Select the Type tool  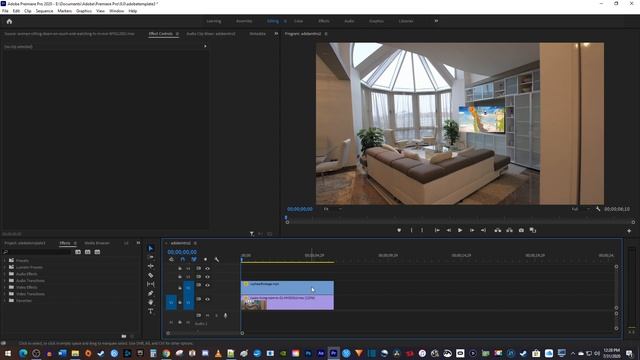[151, 311]
